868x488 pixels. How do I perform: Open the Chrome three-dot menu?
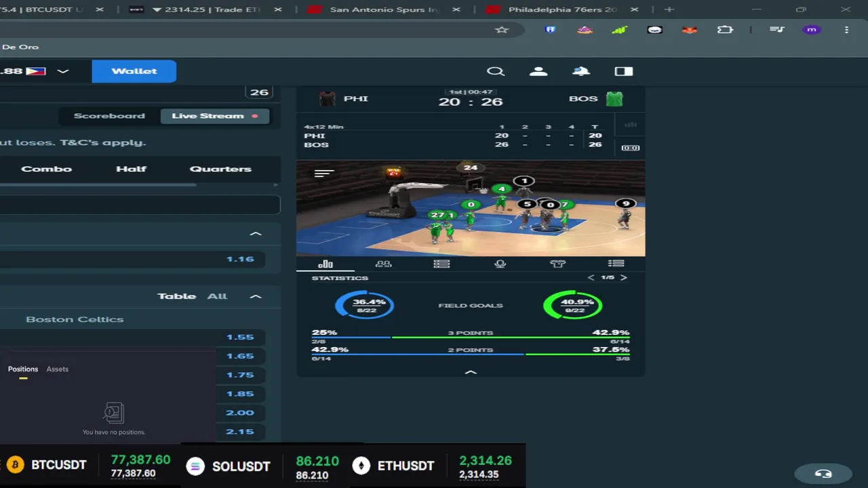pos(846,30)
